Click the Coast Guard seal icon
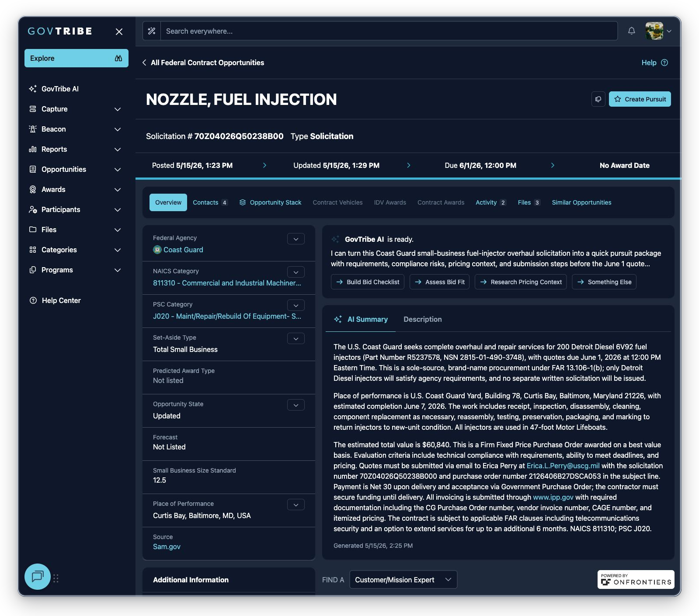The height and width of the screenshot is (616, 699). [157, 250]
